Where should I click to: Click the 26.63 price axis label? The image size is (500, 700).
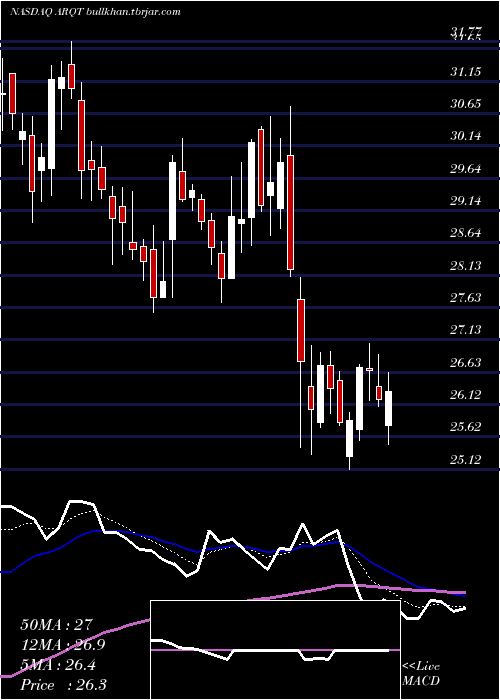(x=466, y=362)
